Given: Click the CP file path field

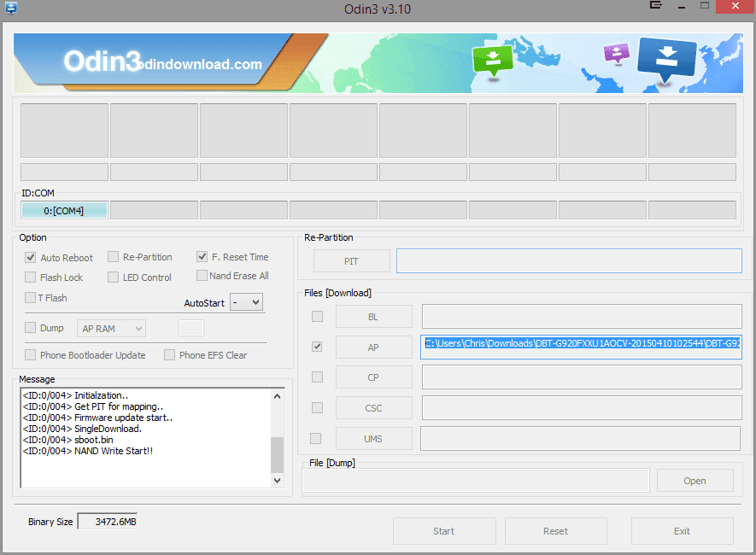Looking at the screenshot, I should (x=582, y=377).
